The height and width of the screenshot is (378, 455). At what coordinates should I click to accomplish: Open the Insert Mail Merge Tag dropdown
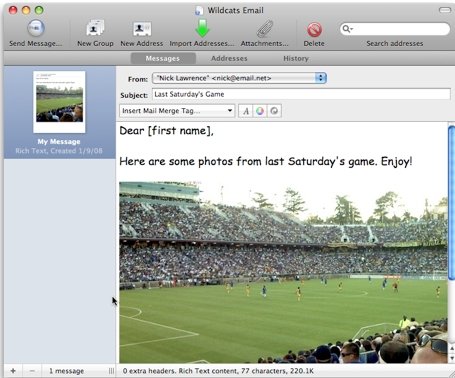[x=177, y=111]
